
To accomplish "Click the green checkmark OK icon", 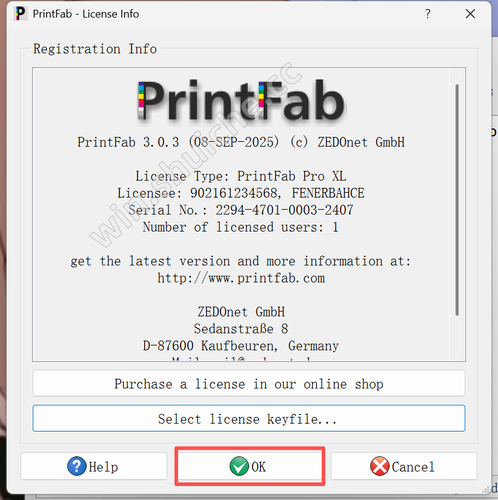I will 239,466.
